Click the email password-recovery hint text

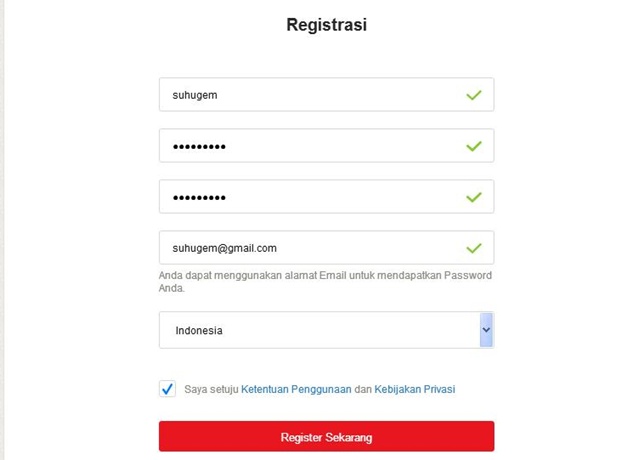coord(325,275)
